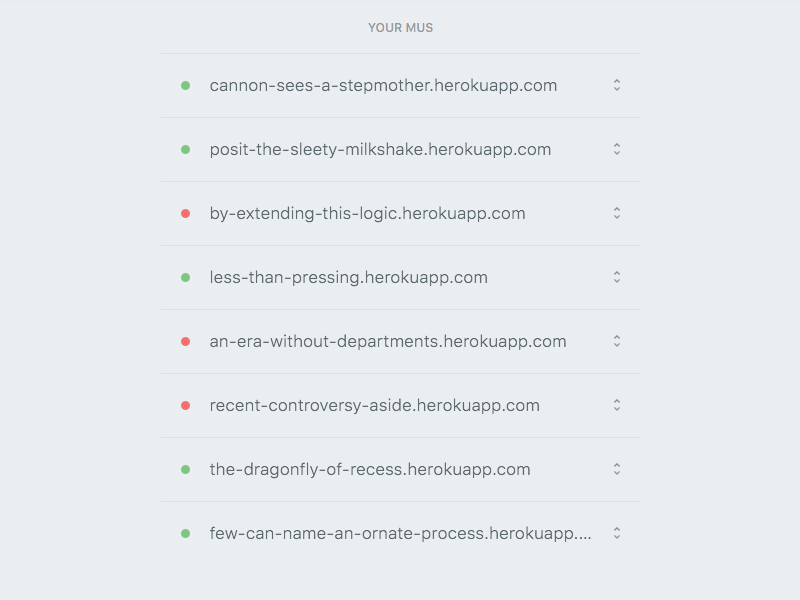Open the posit-the-sleety-milkshake row chevron menu
The height and width of the screenshot is (600, 800).
point(617,150)
